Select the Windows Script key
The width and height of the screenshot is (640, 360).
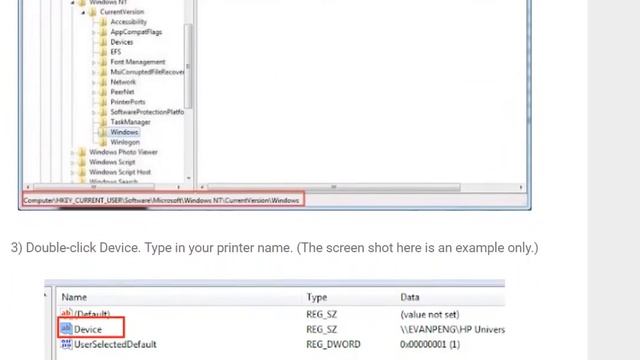(x=112, y=162)
